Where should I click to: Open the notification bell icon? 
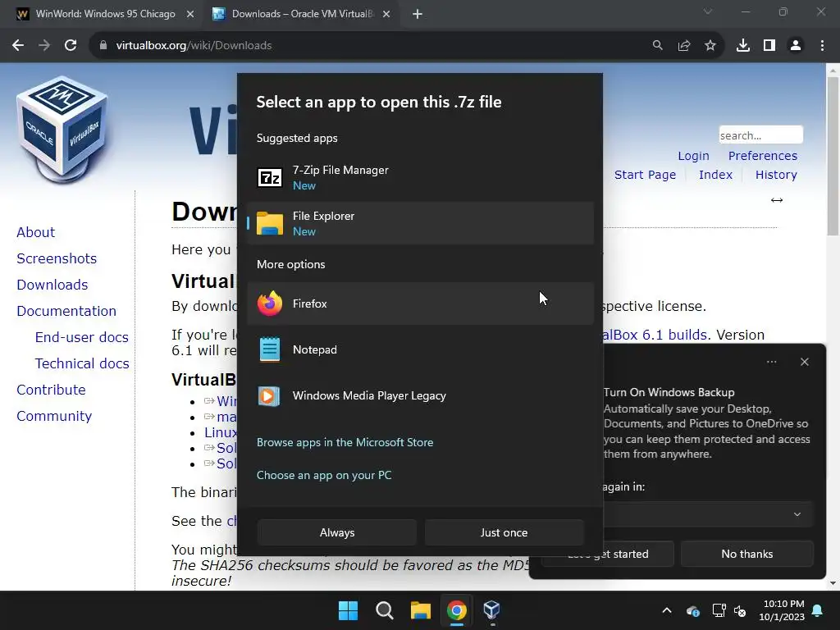[818, 610]
